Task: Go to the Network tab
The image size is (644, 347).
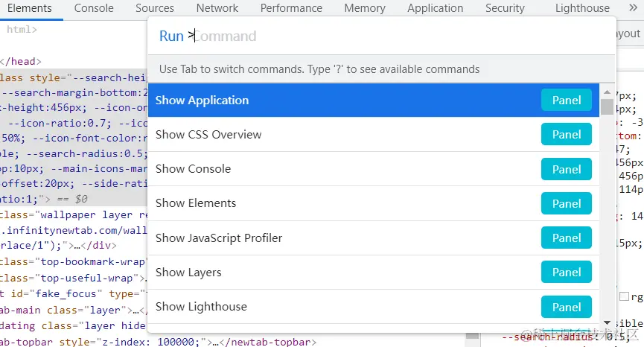Action: pos(217,8)
